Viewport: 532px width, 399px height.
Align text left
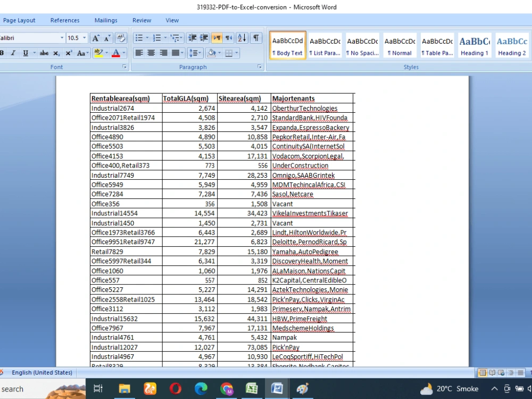(139, 53)
